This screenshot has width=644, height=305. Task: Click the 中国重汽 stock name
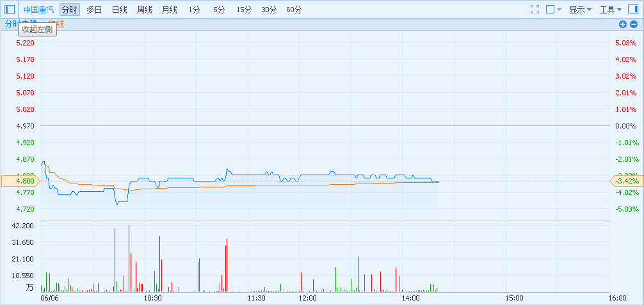[38, 10]
